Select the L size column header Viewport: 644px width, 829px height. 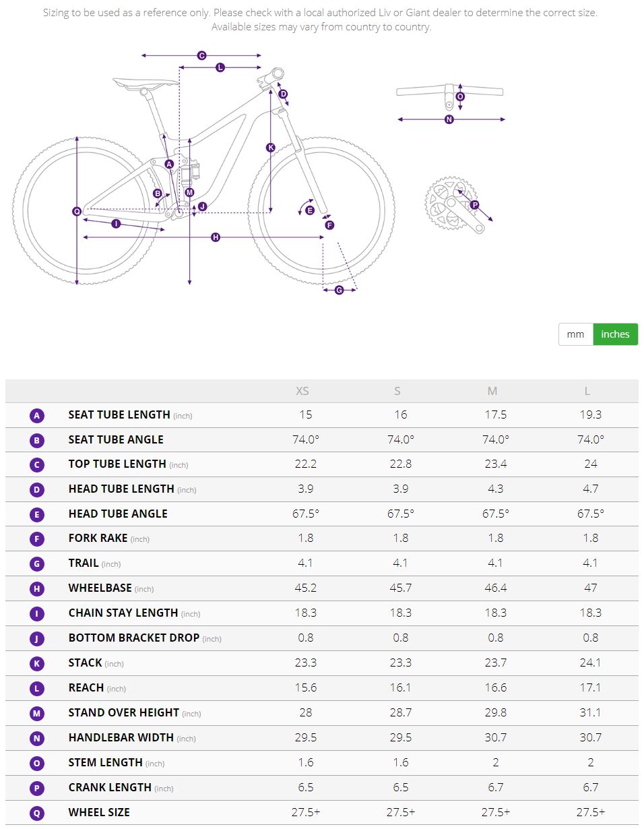coord(587,391)
